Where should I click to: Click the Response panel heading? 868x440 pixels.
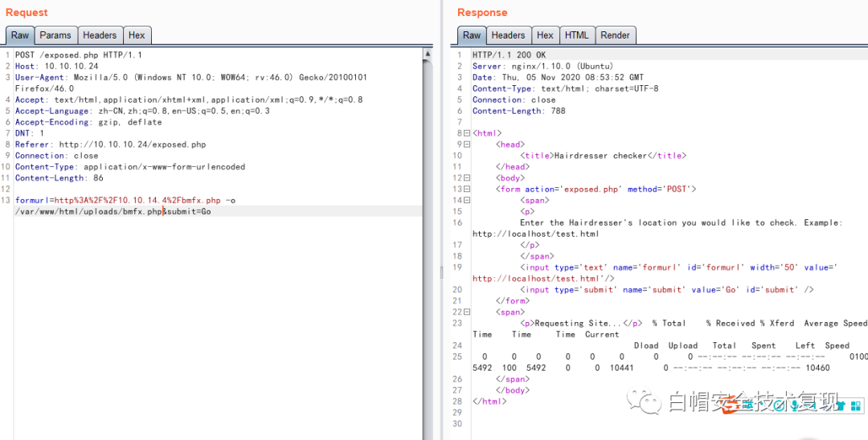point(482,12)
